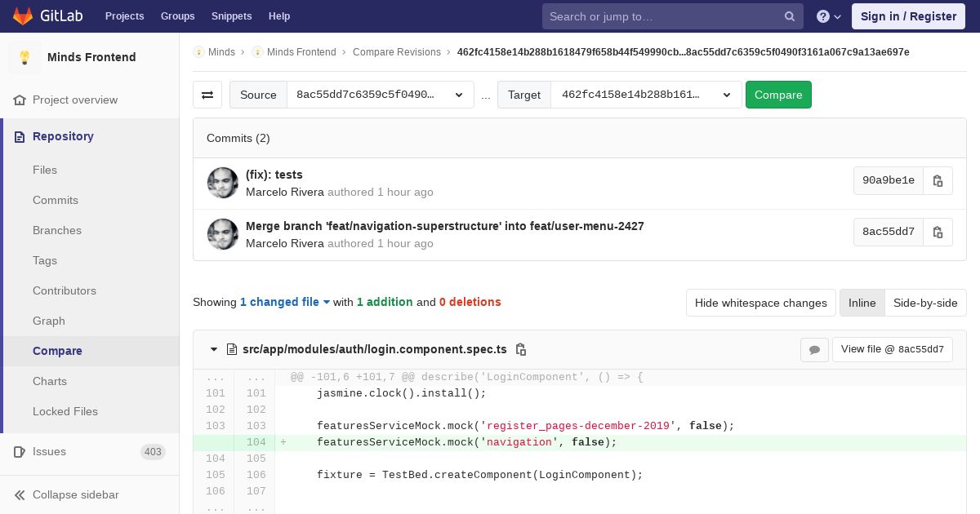Toggle comments for this file icon
The image size is (980, 514).
click(814, 349)
